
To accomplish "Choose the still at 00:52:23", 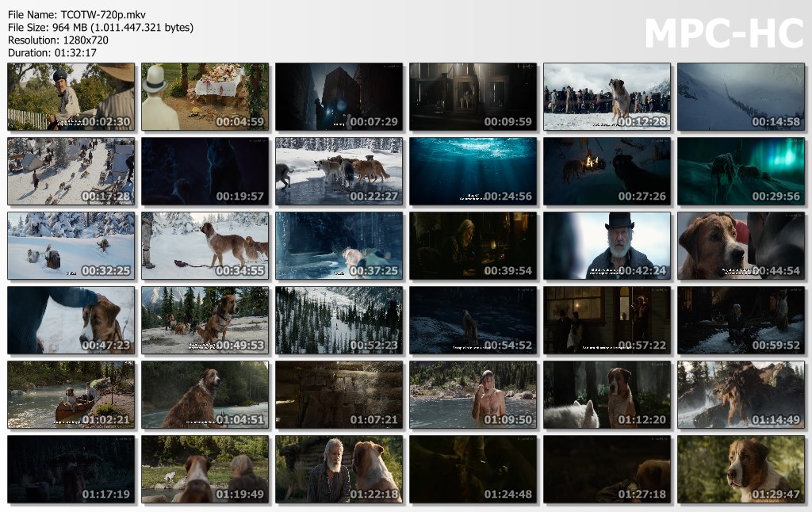I will point(339,320).
